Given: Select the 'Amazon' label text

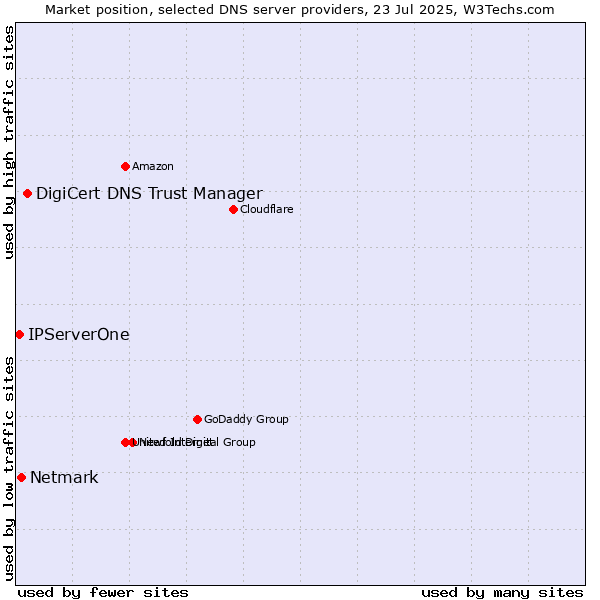Looking at the screenshot, I should point(153,166).
